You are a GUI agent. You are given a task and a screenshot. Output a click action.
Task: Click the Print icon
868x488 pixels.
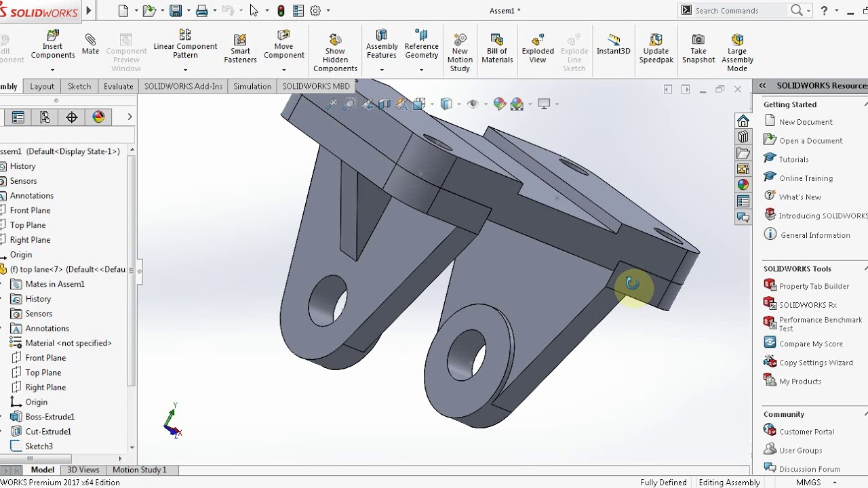201,10
